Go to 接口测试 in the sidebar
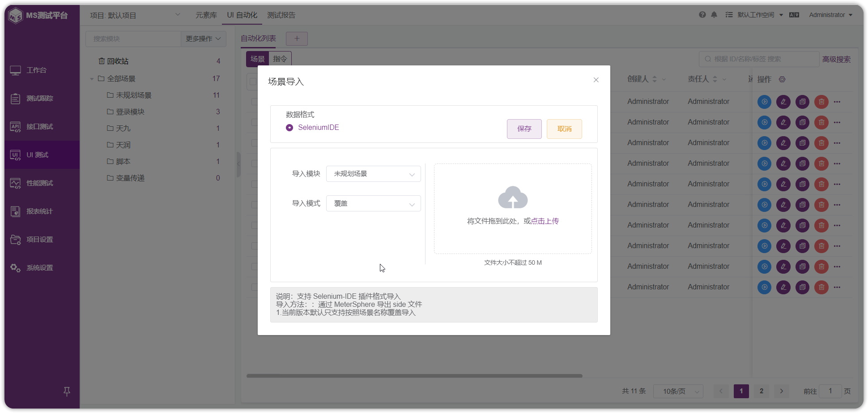 pos(42,127)
